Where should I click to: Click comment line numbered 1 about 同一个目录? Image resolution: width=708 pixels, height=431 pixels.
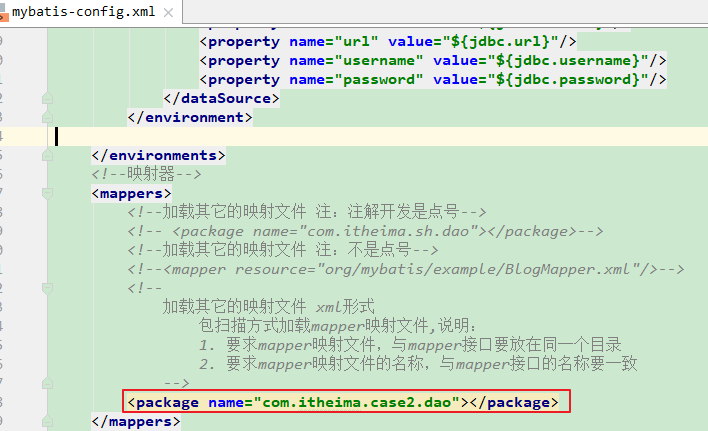tap(410, 345)
